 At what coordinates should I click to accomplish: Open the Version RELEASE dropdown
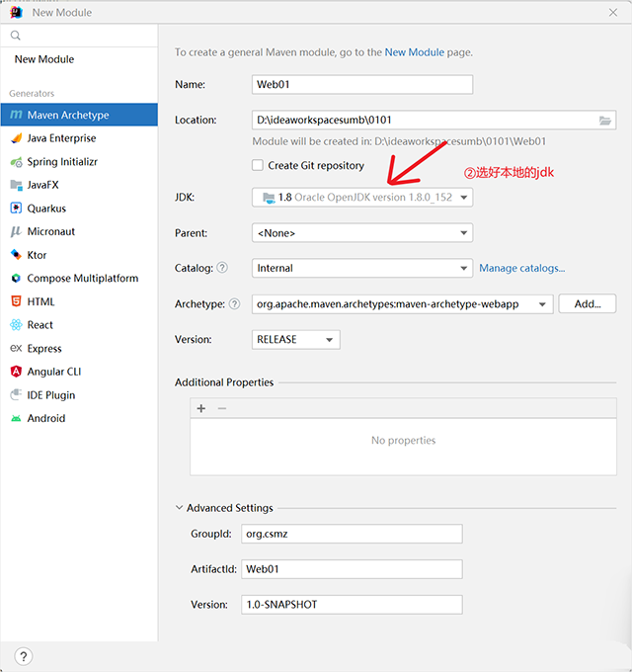point(296,339)
